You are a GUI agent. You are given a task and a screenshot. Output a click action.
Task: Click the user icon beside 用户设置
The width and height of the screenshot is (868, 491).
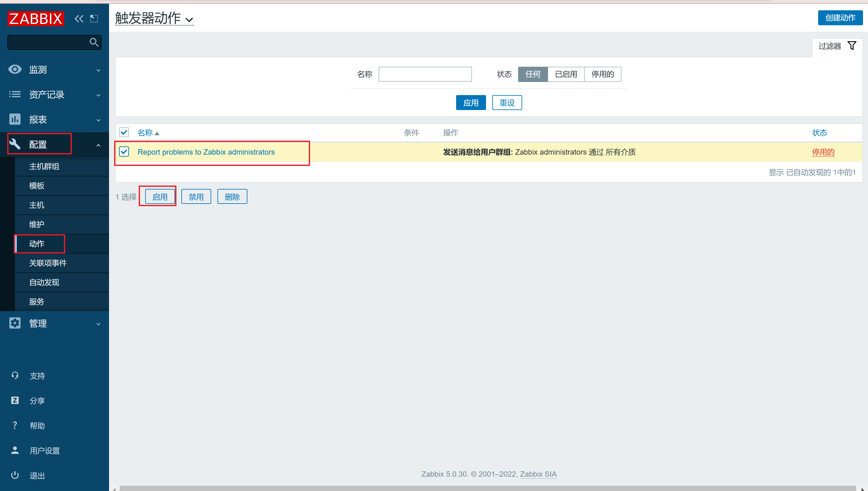click(x=15, y=450)
